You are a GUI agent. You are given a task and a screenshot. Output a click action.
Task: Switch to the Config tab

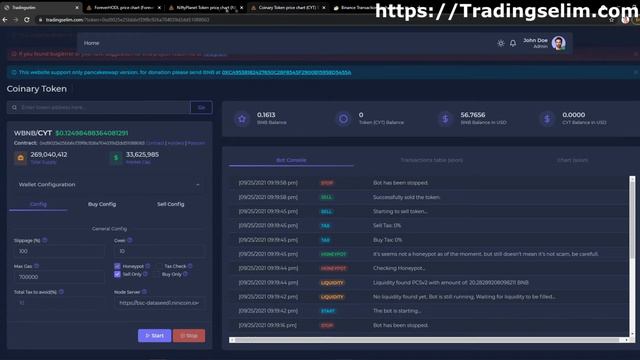tap(38, 204)
